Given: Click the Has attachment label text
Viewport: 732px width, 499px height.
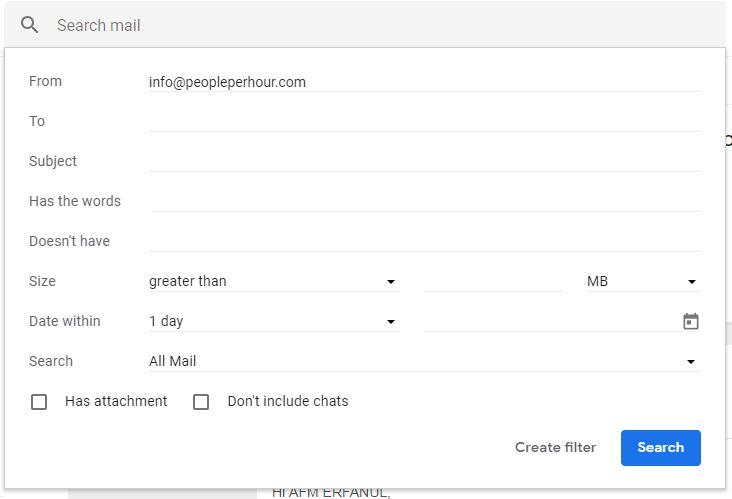Looking at the screenshot, I should [116, 401].
